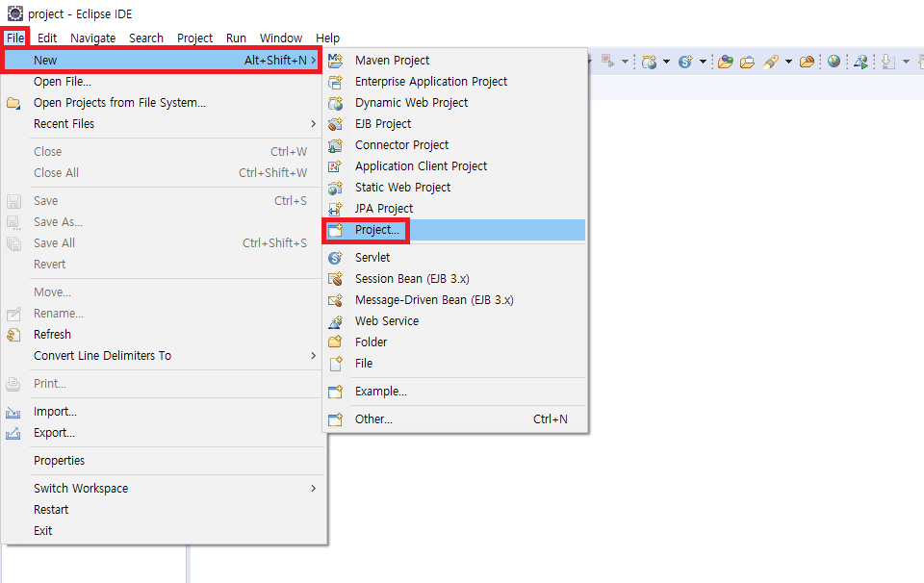Click the Application Client Project icon
The image size is (924, 583).
tap(335, 166)
